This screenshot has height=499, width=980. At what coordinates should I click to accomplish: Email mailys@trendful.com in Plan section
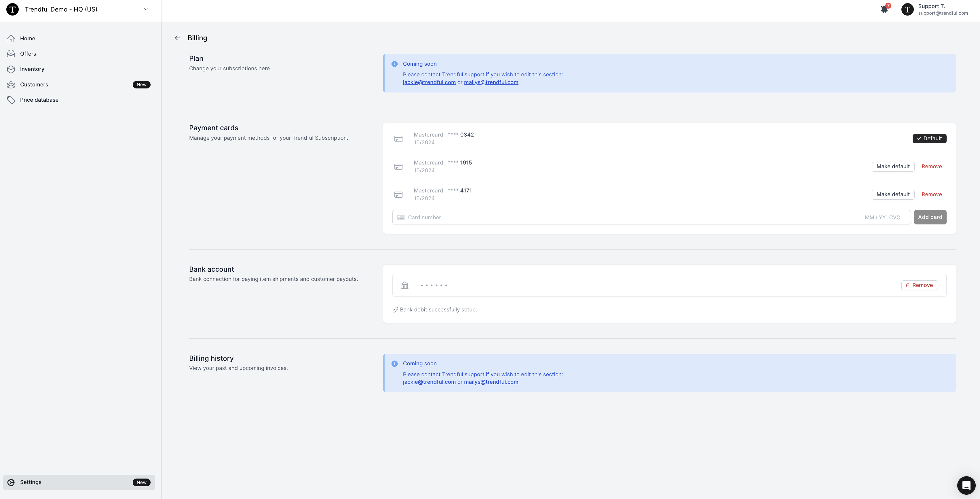(491, 82)
